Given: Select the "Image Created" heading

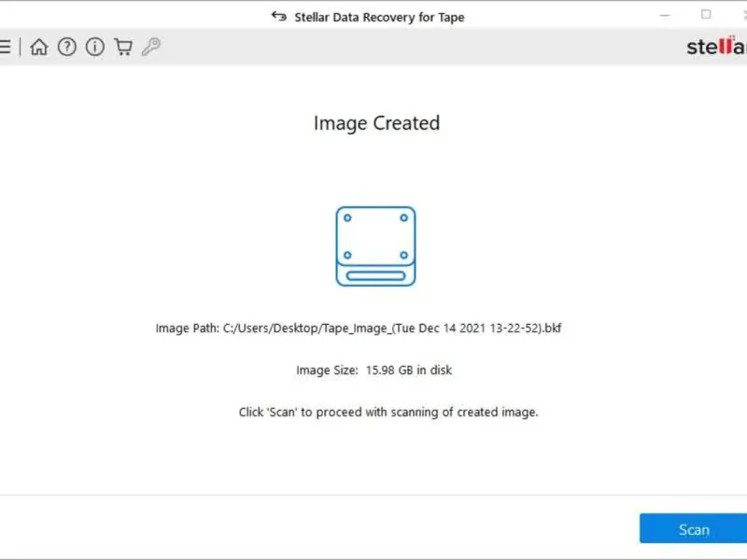Looking at the screenshot, I should (376, 123).
